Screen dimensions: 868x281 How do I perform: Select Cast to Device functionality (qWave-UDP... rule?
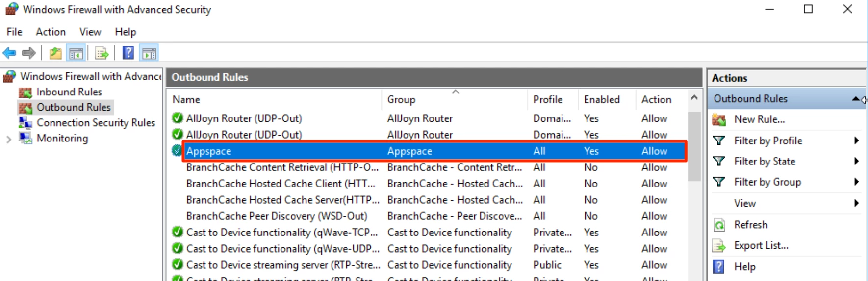[x=283, y=248]
